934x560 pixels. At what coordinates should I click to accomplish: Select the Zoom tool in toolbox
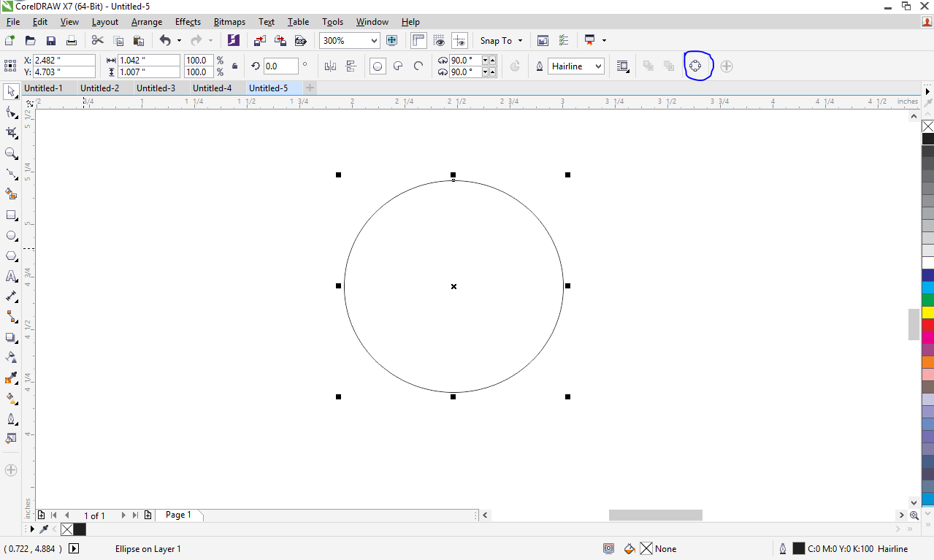[x=11, y=153]
